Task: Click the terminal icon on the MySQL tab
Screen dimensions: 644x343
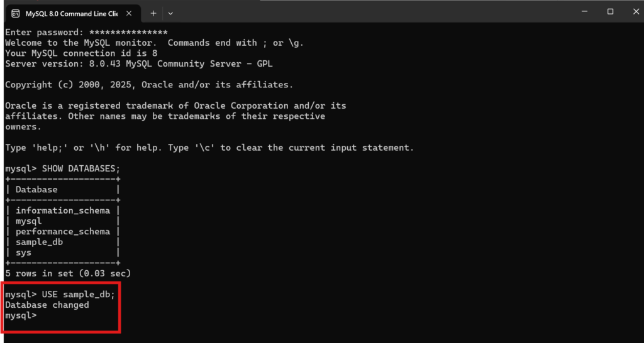Action: tap(15, 13)
